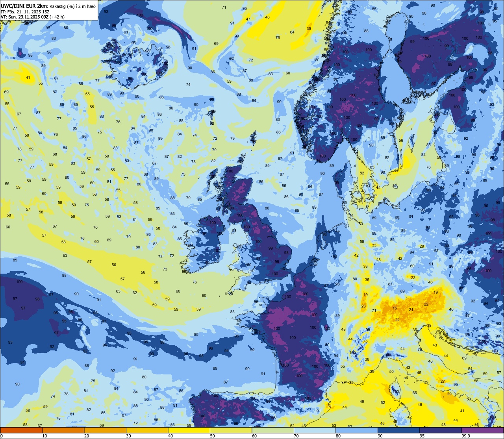504x439 pixels.
Task: Click the humidity value 15 over the Alps
Action: pyautogui.click(x=395, y=308)
